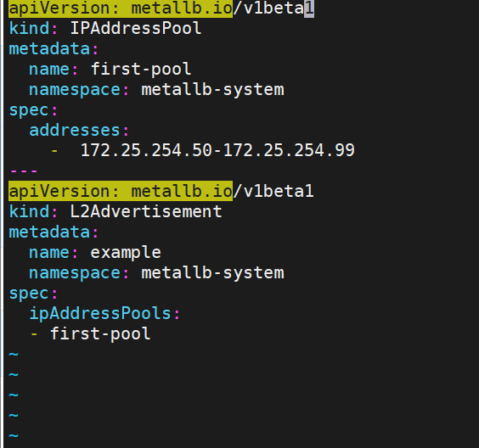Click the value 'example'
Viewport: 479px width, 448px height.
tap(126, 253)
